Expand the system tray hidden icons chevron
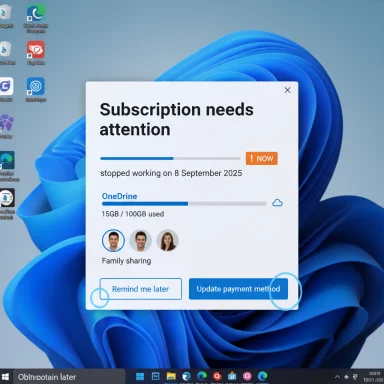The image size is (384, 384). pos(337,377)
